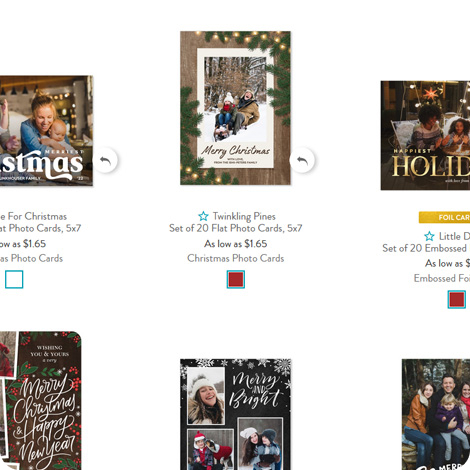Select red color swatch under Twinkling Pines

pos(236,279)
